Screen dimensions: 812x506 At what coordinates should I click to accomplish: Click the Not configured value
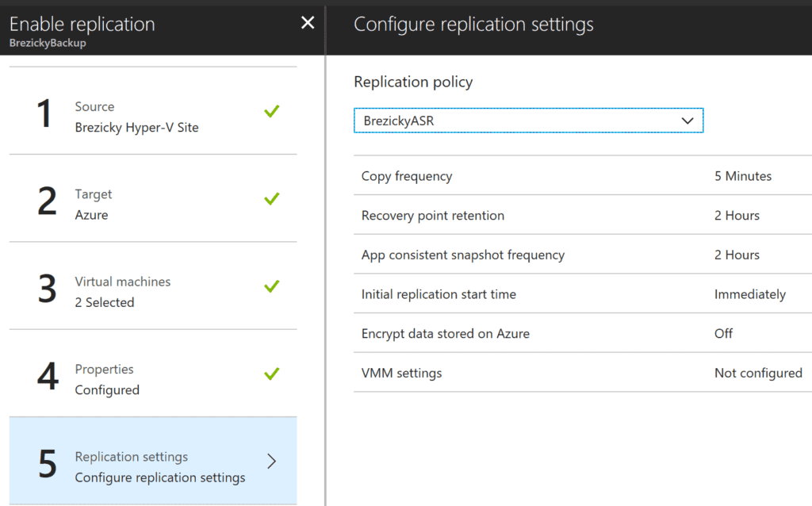758,373
